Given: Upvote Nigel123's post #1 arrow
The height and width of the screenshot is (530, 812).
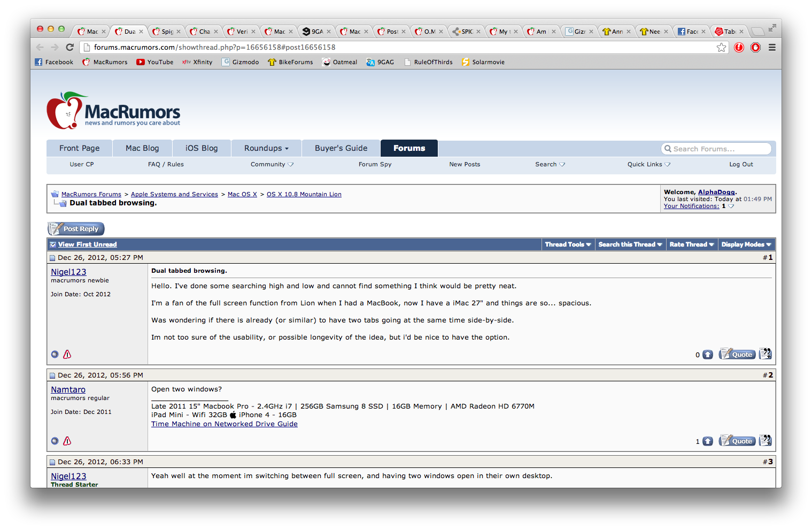Looking at the screenshot, I should [707, 355].
